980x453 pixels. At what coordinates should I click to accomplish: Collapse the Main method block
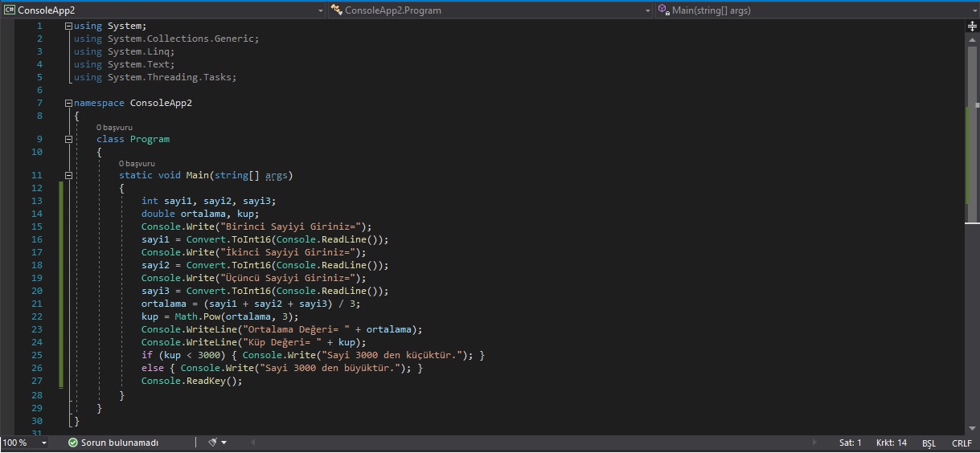point(68,175)
